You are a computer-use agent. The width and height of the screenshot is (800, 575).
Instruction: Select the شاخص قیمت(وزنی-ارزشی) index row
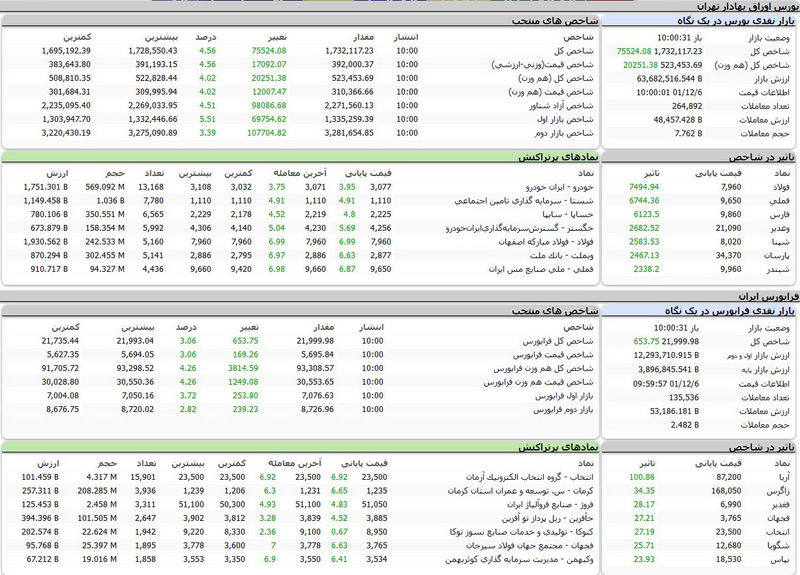point(299,65)
